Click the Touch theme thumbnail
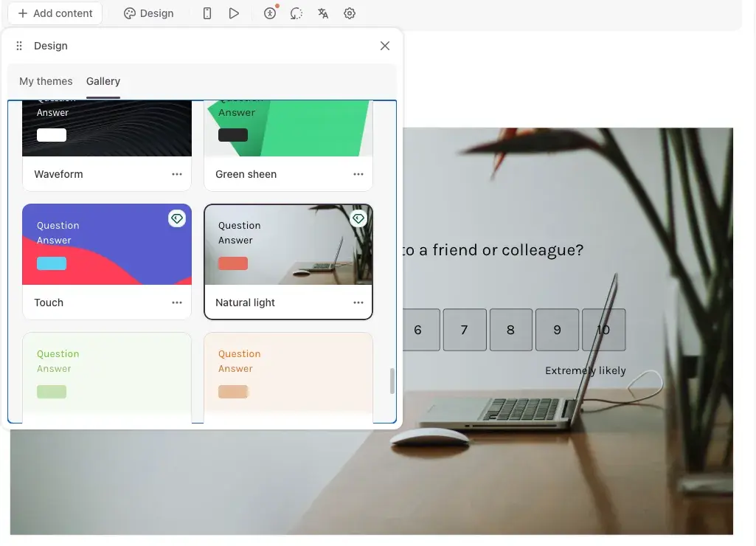This screenshot has width=756, height=546. point(106,243)
